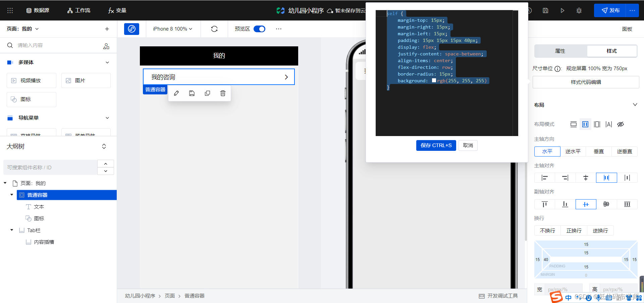Click the 我的咨询 row arrow icon
The height and width of the screenshot is (303, 644).
coord(286,77)
